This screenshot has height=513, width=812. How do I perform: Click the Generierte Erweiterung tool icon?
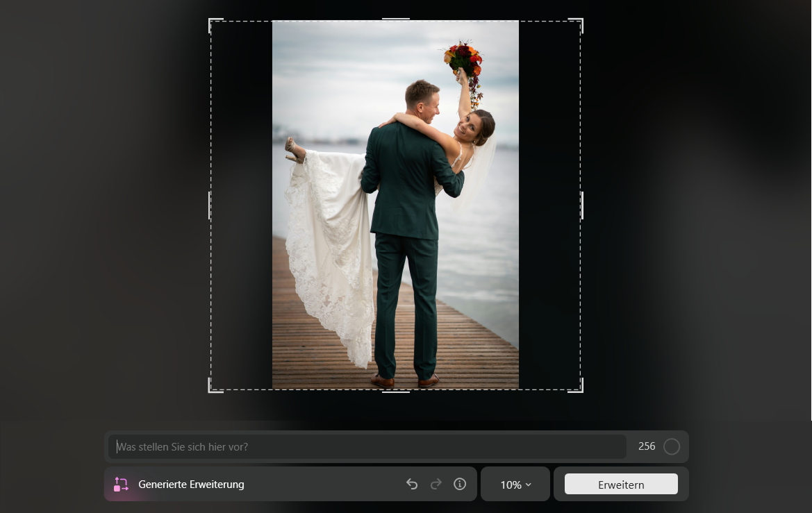click(121, 485)
